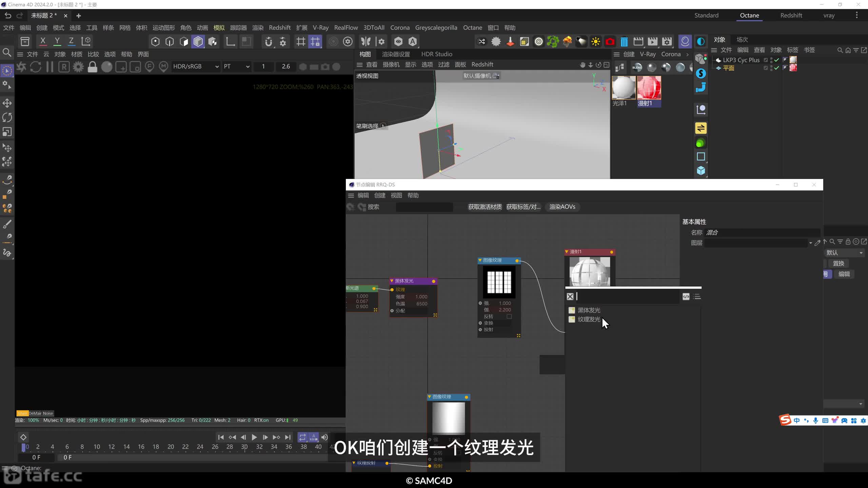Select 纹理发光 from node search list

tap(589, 320)
